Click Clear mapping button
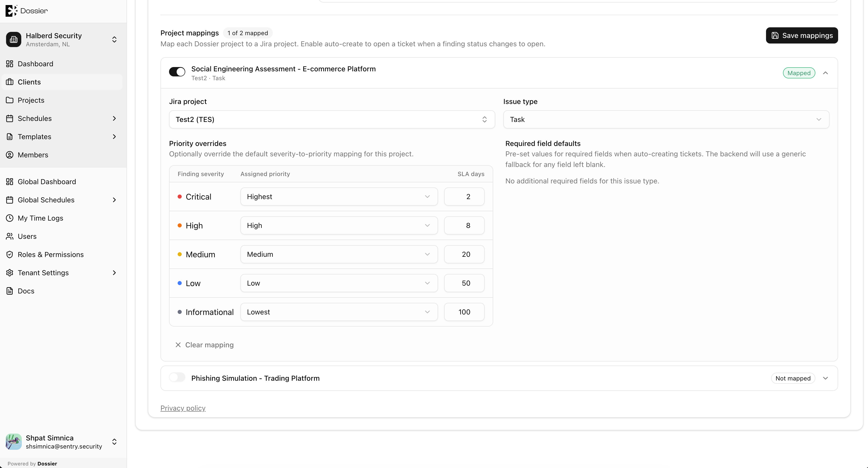The width and height of the screenshot is (868, 468). point(204,345)
